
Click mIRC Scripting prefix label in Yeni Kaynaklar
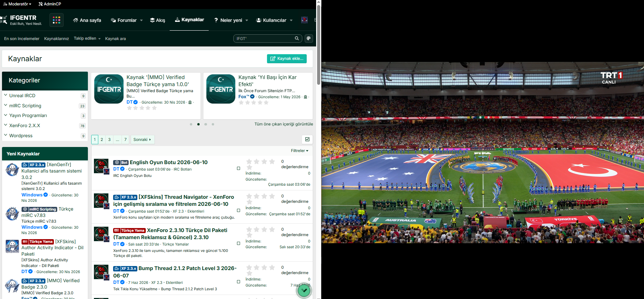tap(39, 209)
